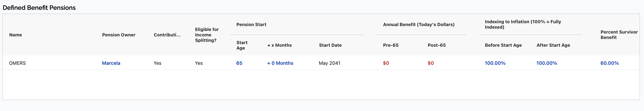Click the Start Age column header
644x111 pixels.
242,45
